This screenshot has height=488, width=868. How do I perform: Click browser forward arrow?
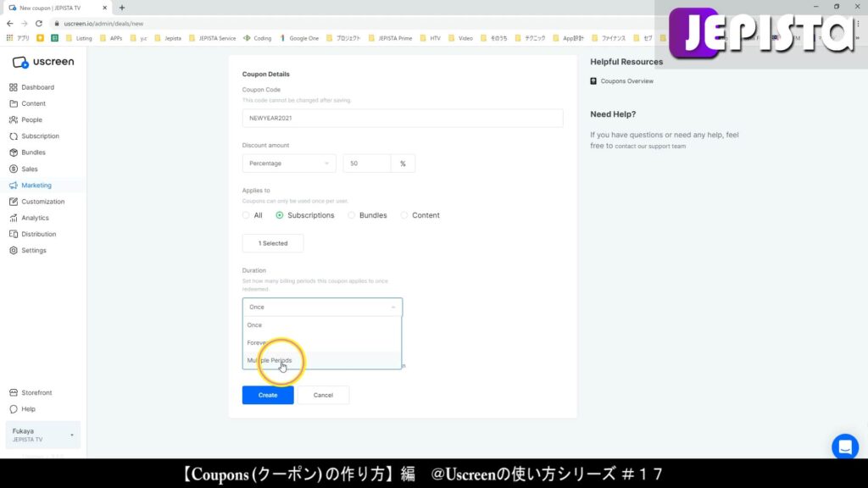(25, 24)
